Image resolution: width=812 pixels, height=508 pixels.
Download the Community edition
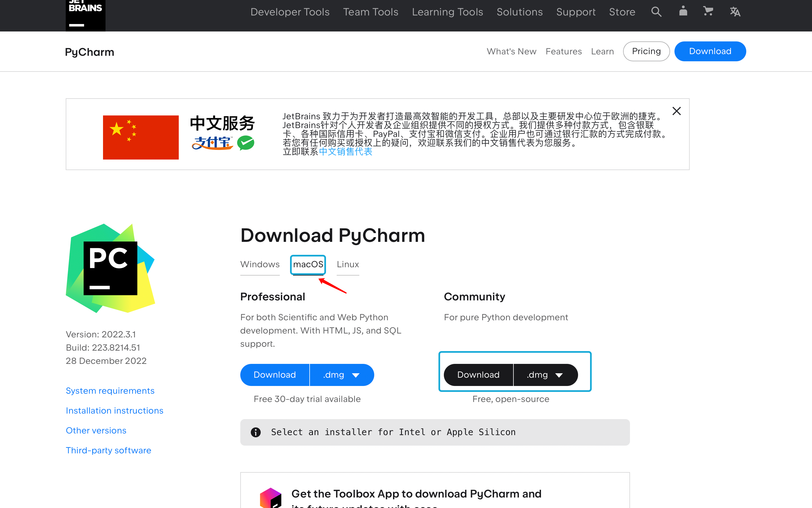click(x=478, y=375)
